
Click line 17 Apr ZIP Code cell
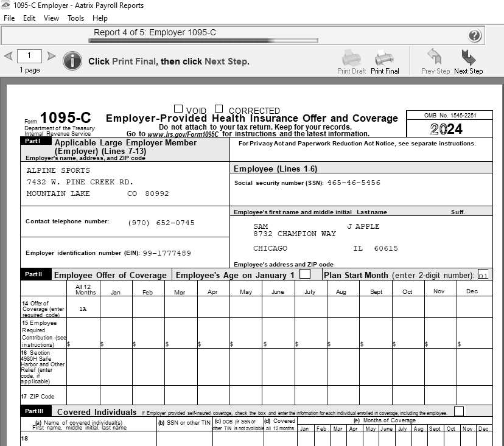[x=214, y=395]
